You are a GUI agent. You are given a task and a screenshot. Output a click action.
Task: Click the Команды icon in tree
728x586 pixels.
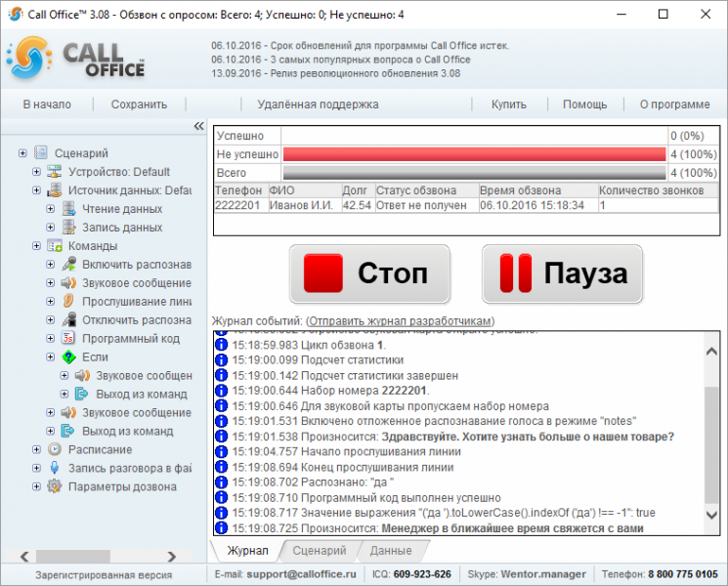(55, 245)
